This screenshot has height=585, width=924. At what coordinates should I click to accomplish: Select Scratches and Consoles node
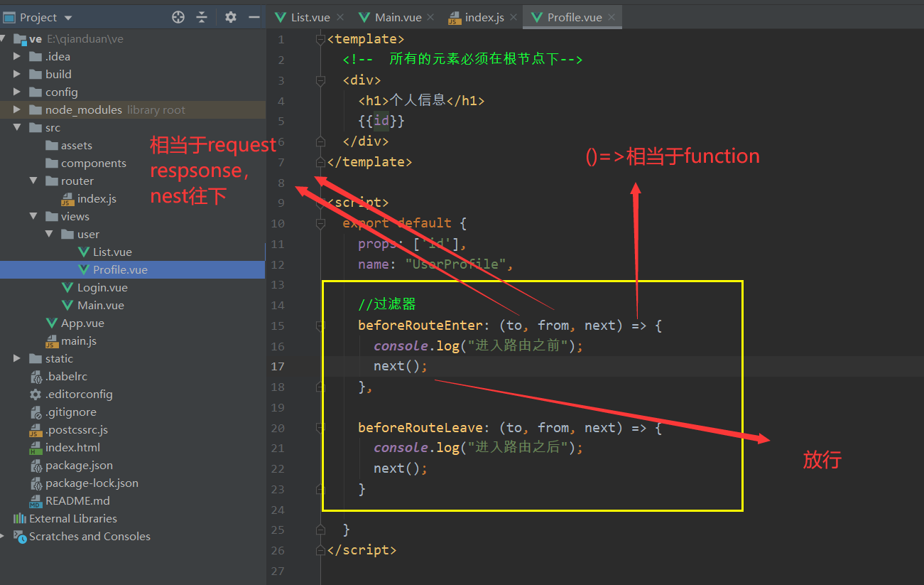coord(89,537)
